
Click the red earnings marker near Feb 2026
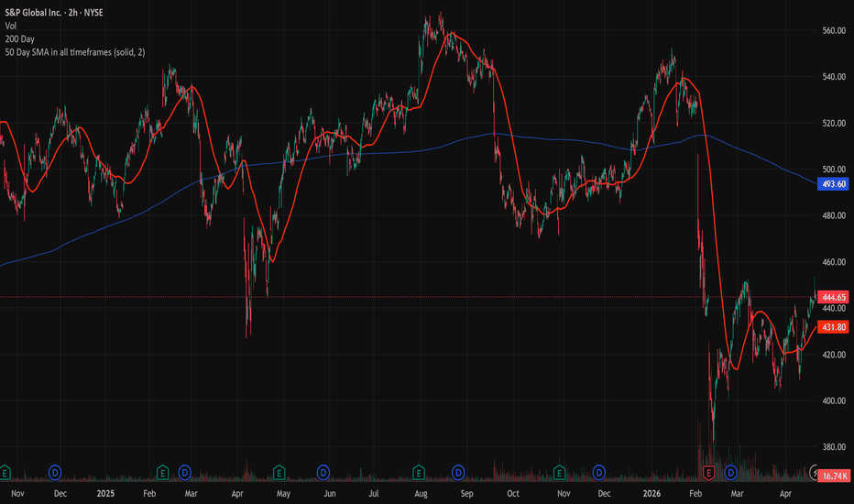pyautogui.click(x=708, y=472)
